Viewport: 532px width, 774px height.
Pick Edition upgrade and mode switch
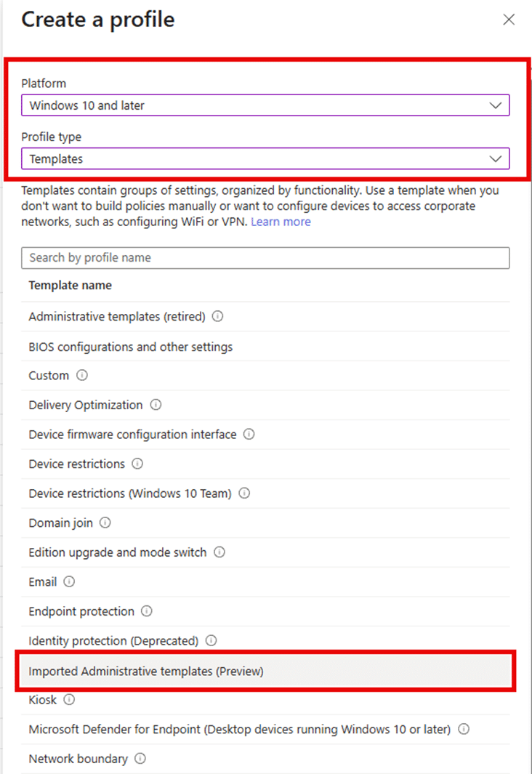[x=118, y=552]
